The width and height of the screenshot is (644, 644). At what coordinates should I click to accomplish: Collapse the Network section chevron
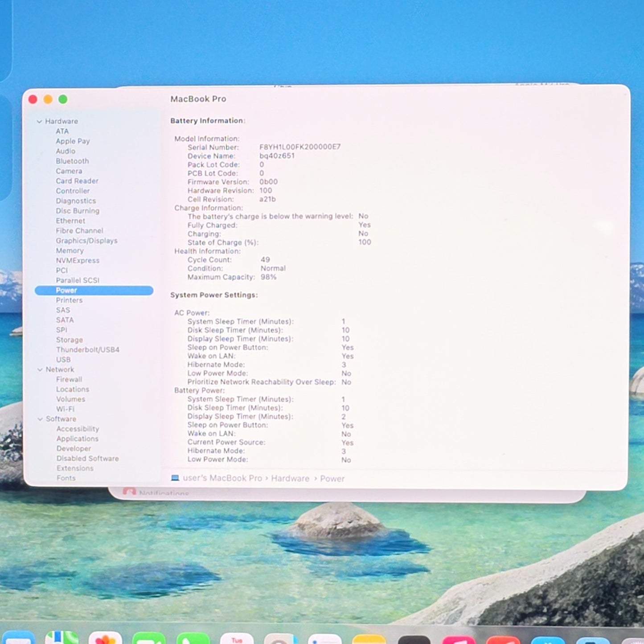40,369
